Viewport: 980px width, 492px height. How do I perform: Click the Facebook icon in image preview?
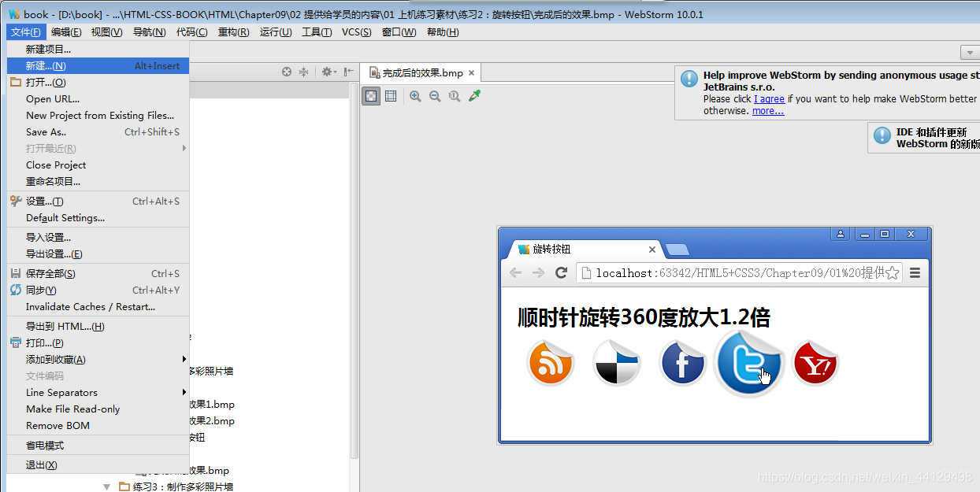click(x=682, y=363)
